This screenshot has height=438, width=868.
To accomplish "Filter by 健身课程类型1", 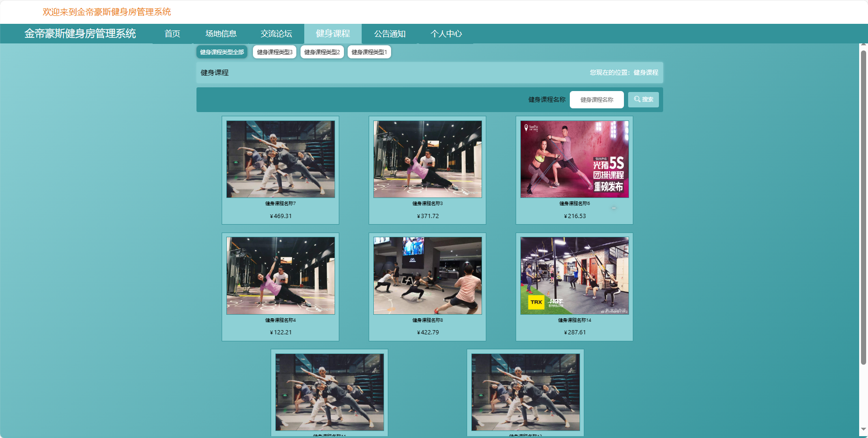I will pos(369,52).
